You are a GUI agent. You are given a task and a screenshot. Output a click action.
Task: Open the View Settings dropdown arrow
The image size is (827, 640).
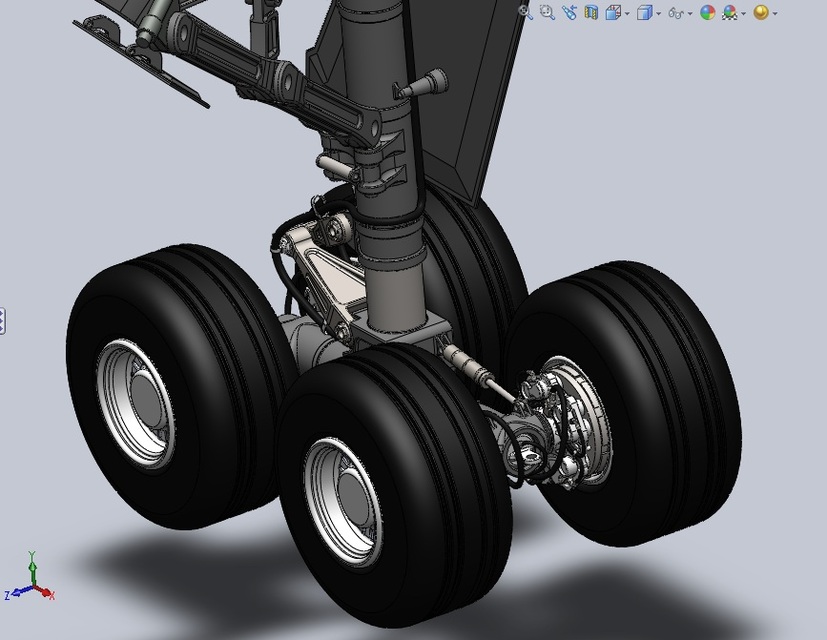[x=776, y=11]
